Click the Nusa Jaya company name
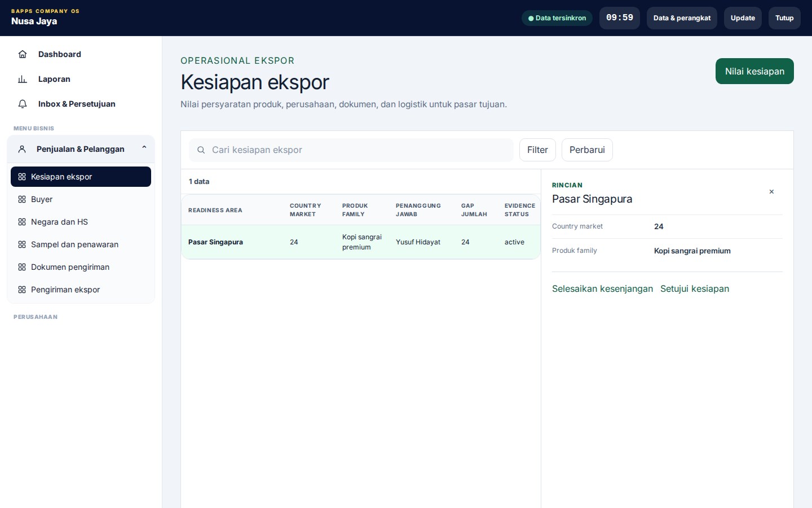 pos(34,21)
